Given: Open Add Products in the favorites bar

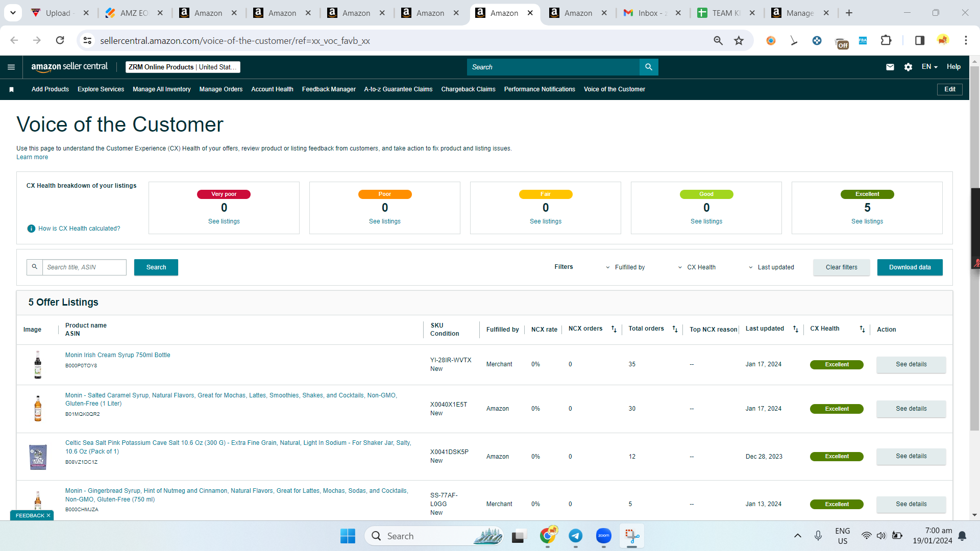Looking at the screenshot, I should (50, 89).
